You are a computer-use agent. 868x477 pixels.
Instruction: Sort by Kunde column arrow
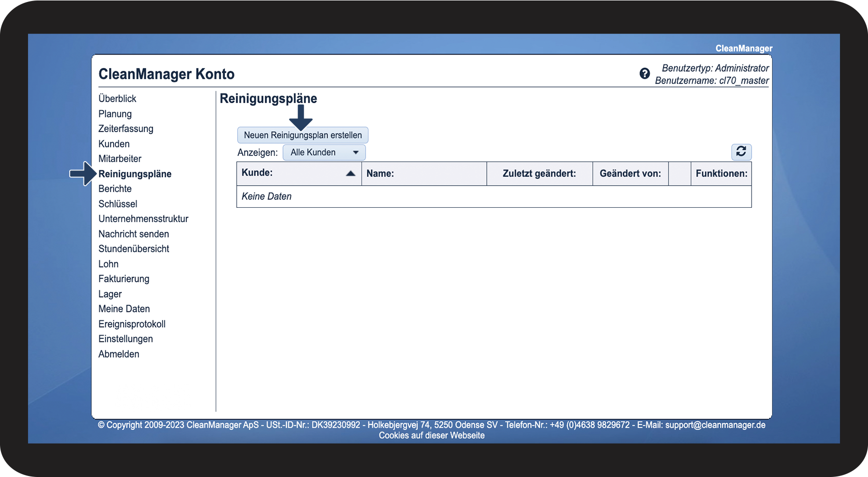pyautogui.click(x=350, y=173)
